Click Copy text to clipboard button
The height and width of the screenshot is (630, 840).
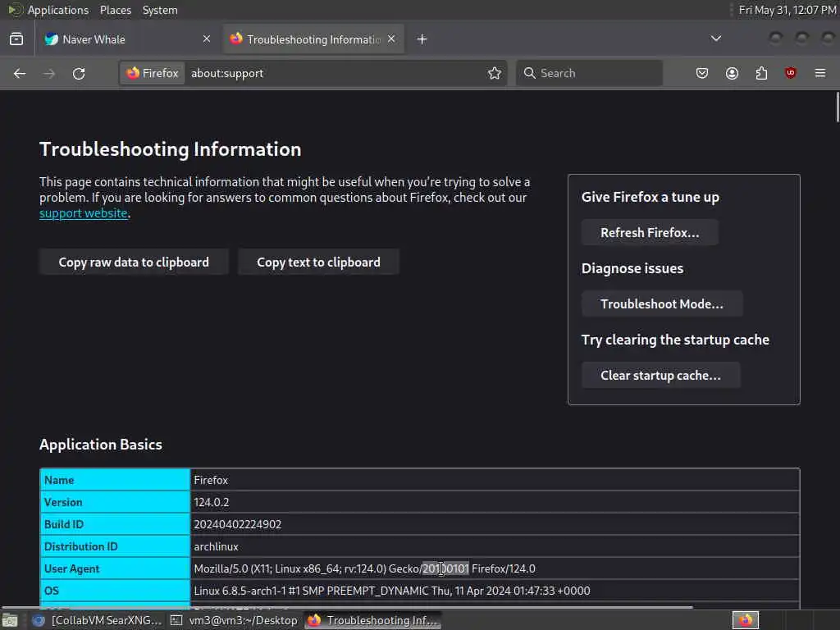319,262
